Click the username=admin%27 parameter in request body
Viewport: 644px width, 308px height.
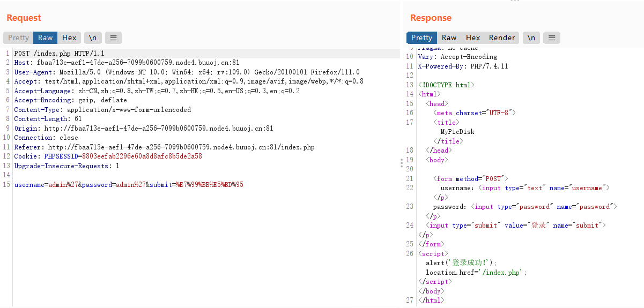46,185
